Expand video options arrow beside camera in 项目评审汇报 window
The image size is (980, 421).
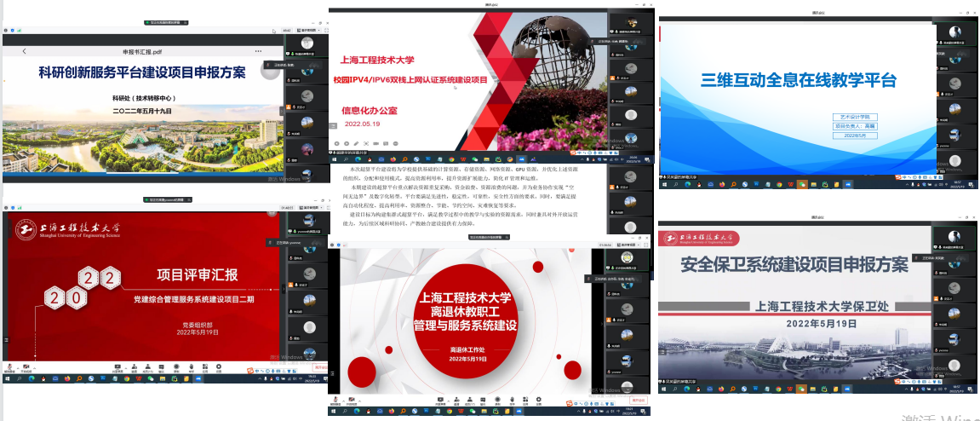(36, 367)
